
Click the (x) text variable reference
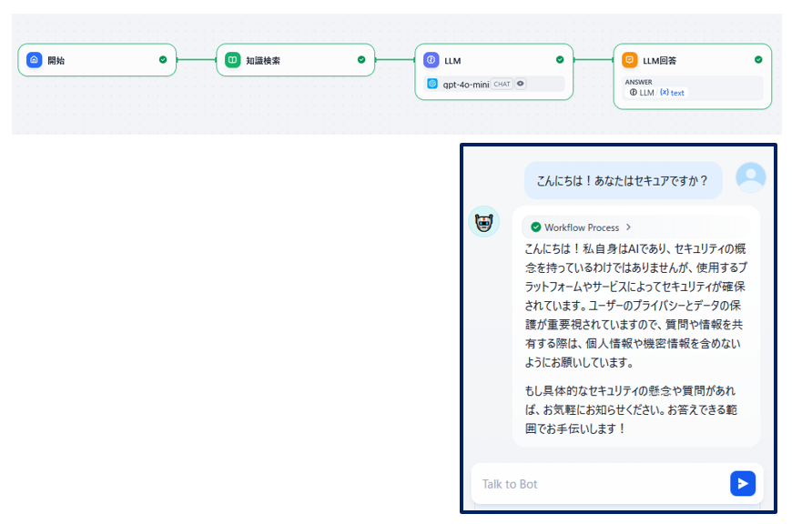(x=672, y=93)
